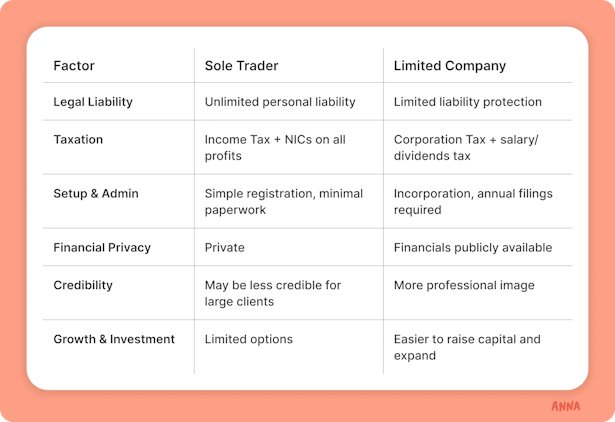Screen dimensions: 615x422
Task: Select the Limited liability protection cell
Action: (x=468, y=102)
